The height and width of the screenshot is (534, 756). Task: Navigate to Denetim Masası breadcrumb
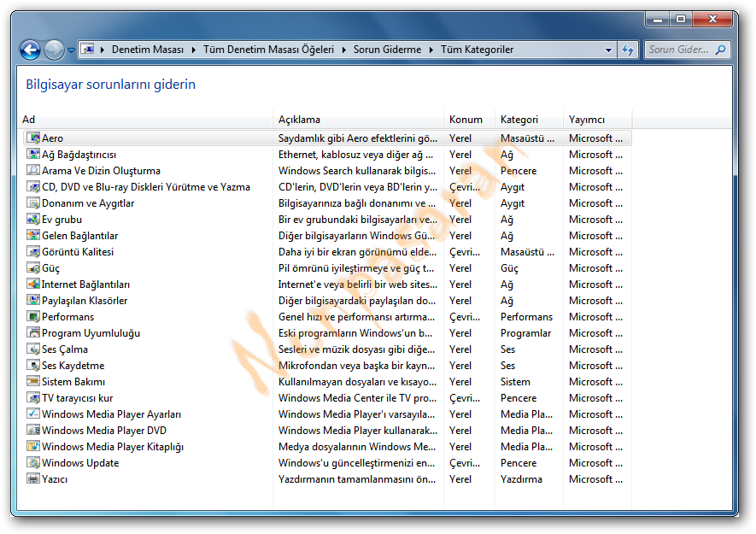pyautogui.click(x=148, y=50)
